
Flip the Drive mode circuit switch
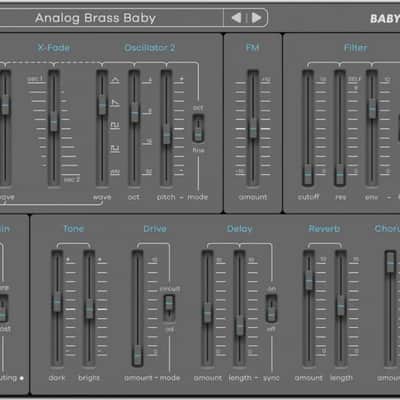169,308
